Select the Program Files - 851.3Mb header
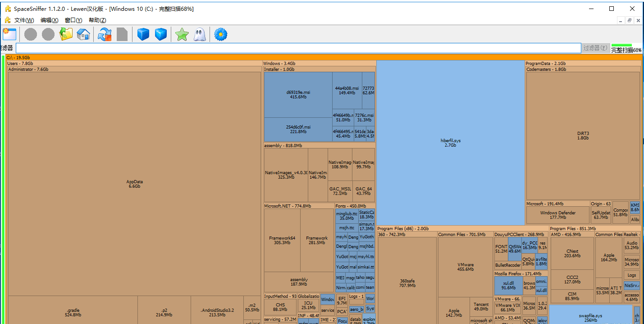 (x=595, y=229)
